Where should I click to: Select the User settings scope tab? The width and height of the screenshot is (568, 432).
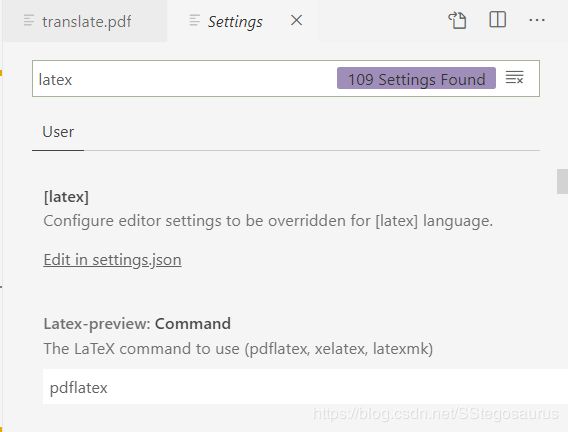[x=58, y=132]
